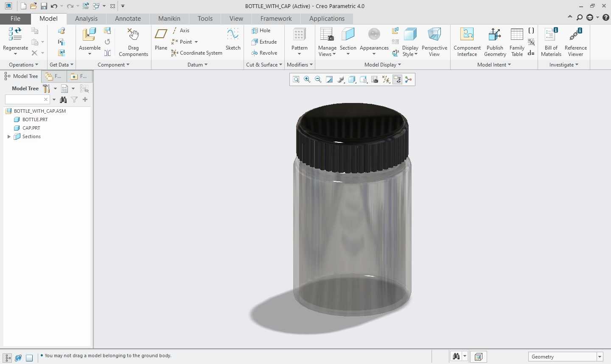Switch to the Analysis tab
The image size is (611, 364).
tap(86, 19)
